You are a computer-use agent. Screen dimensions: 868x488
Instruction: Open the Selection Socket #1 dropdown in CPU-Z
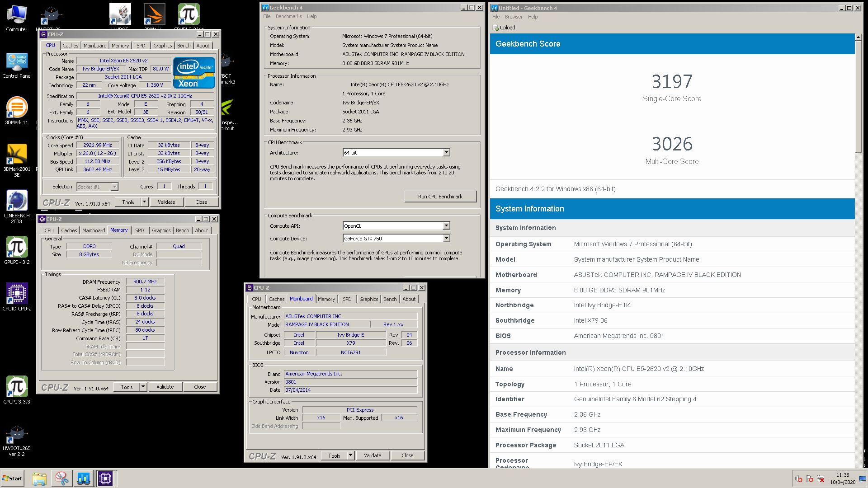[x=97, y=187]
